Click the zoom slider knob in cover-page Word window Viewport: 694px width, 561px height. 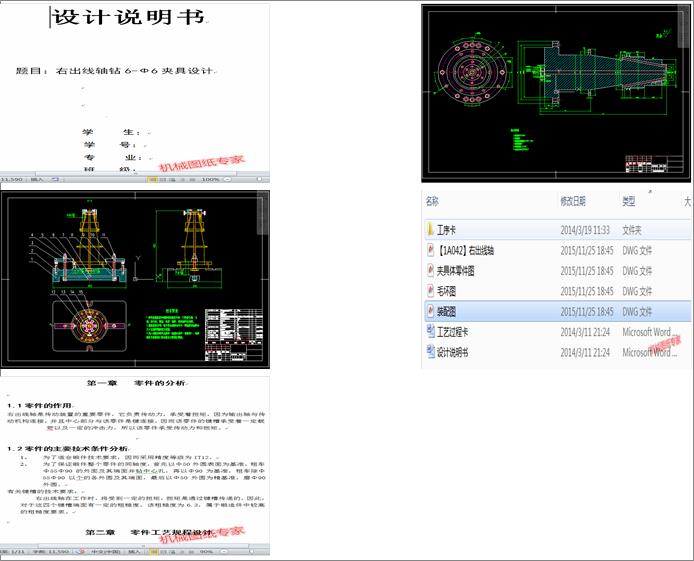pos(259,179)
